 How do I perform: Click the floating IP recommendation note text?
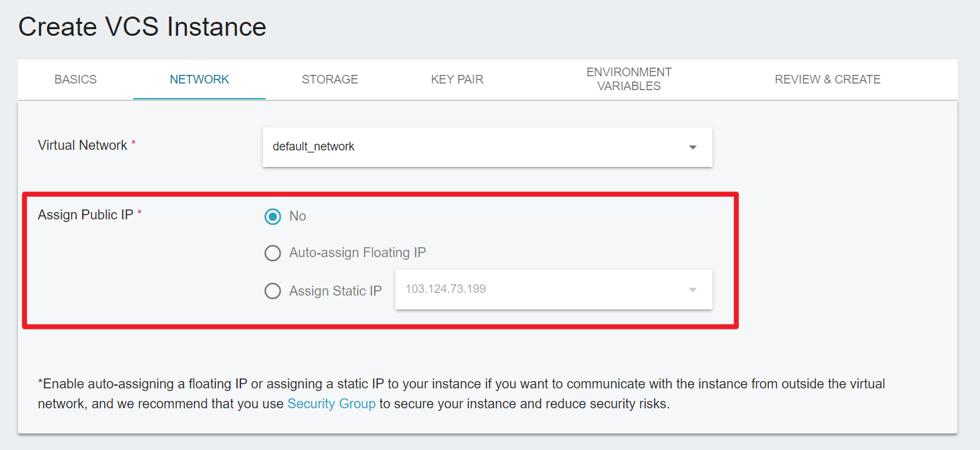point(462,394)
